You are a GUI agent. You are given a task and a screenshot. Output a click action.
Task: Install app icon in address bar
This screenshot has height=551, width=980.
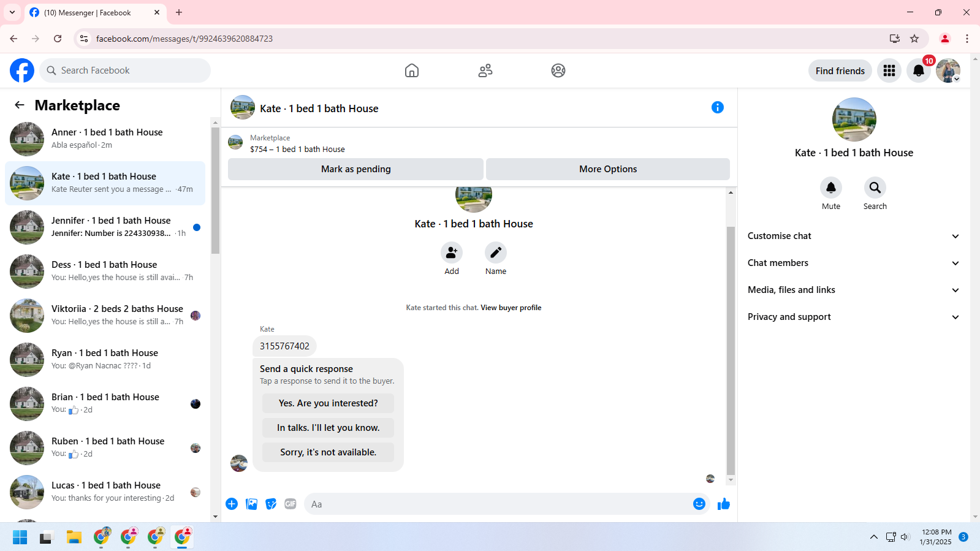[x=895, y=39]
